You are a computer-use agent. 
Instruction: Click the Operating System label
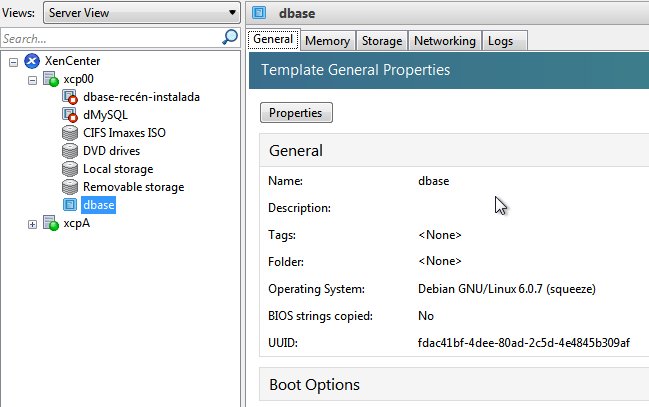317,289
